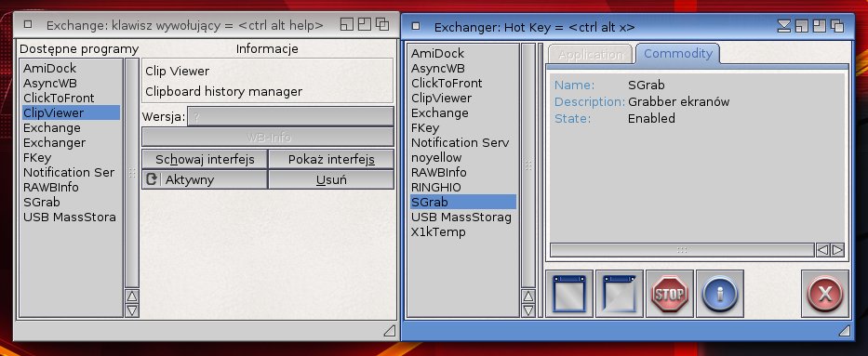The image size is (868, 356).
Task: Click the Exchange window close gadget
Action: coord(28,25)
